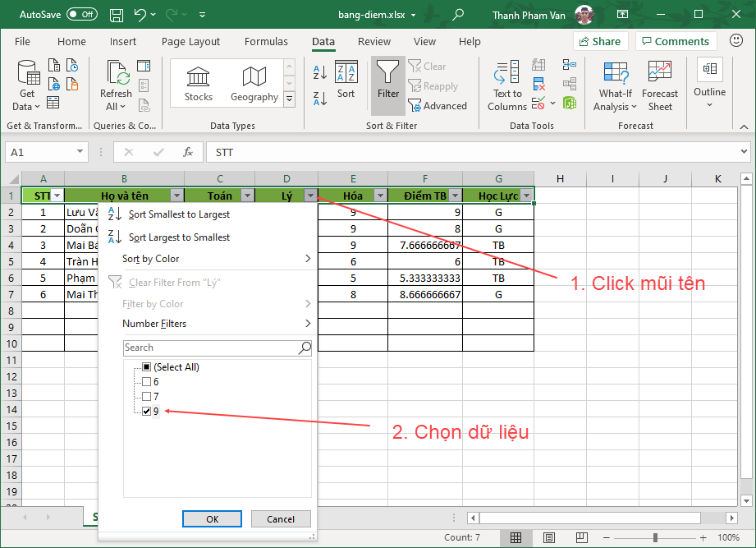Image resolution: width=756 pixels, height=548 pixels.
Task: Open the Insert ribbon tab
Action: point(123,41)
